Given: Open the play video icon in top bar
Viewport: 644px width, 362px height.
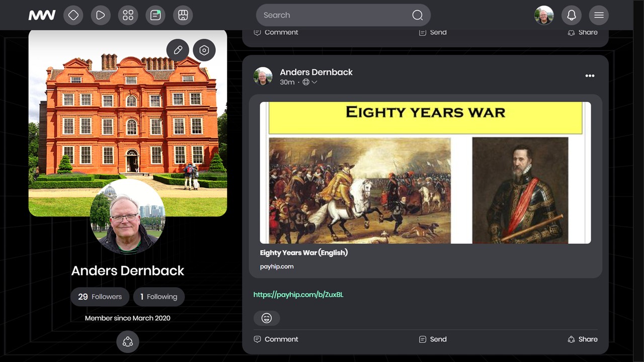Looking at the screenshot, I should click(101, 15).
